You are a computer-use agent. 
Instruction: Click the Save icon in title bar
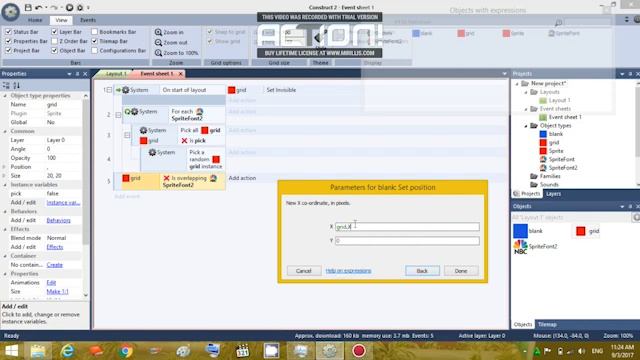tap(28, 7)
